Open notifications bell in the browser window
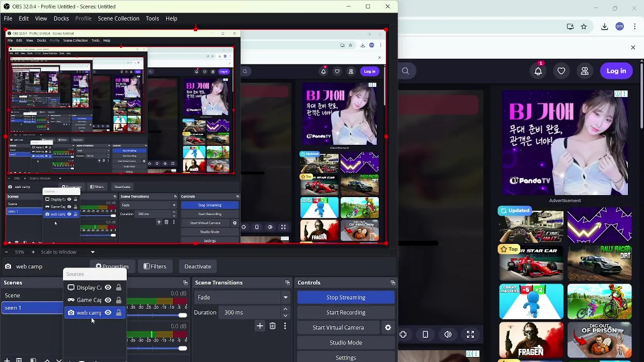The width and height of the screenshot is (644, 362). point(538,71)
